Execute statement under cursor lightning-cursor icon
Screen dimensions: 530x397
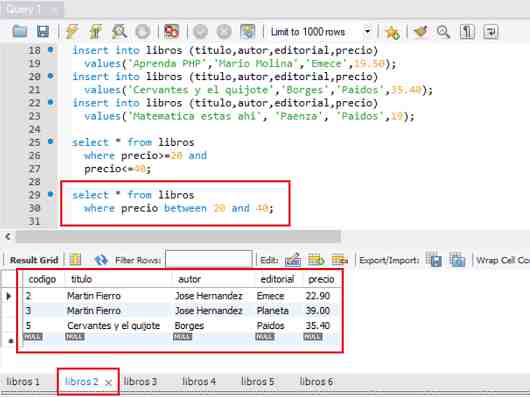96,32
